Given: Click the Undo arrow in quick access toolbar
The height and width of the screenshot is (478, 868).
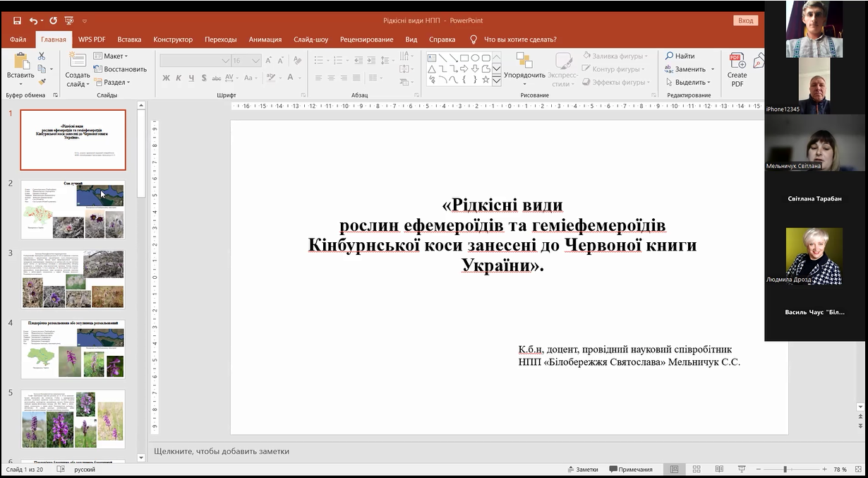Looking at the screenshot, I should [x=34, y=21].
